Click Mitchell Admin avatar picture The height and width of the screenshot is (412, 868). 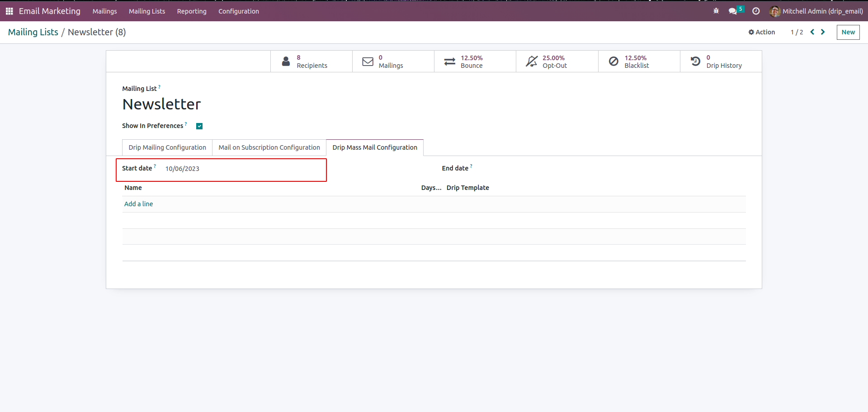pos(775,11)
